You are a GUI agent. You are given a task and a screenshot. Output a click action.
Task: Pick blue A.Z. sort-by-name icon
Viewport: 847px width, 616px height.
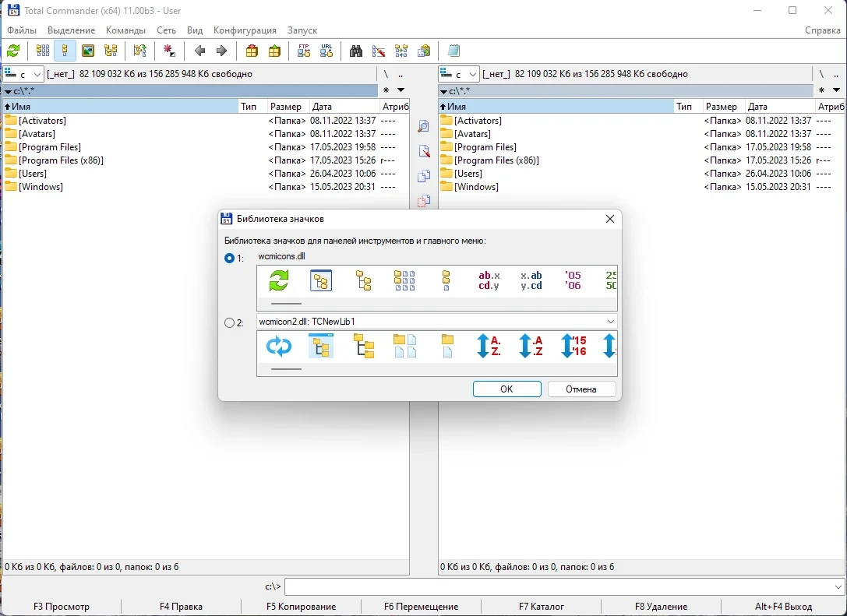tap(489, 346)
